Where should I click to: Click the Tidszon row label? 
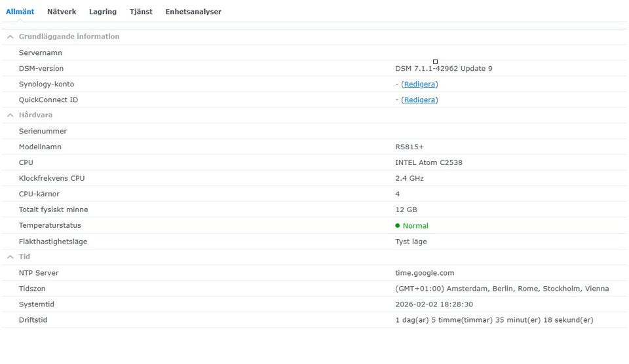coord(32,289)
